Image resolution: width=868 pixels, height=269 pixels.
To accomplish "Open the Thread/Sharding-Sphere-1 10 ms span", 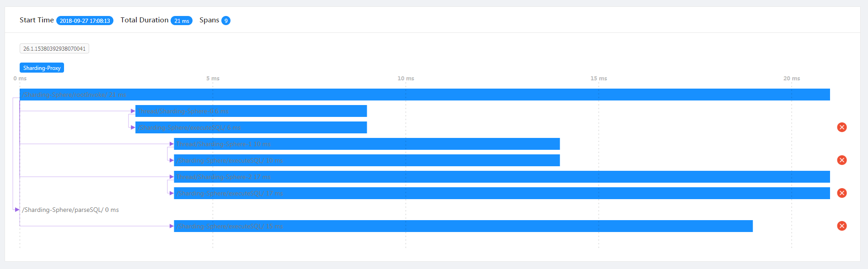I will point(367,144).
